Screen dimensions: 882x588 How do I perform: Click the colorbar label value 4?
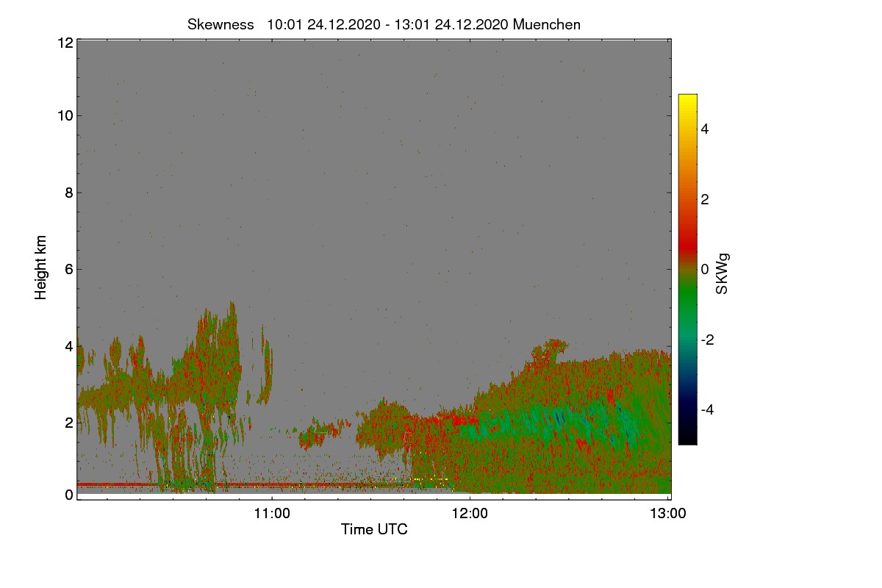tap(704, 129)
